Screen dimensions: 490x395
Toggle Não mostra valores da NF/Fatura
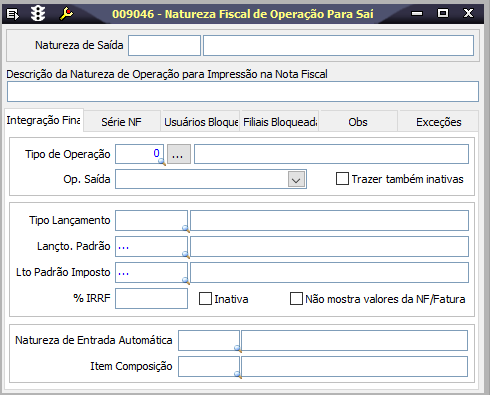point(296,299)
